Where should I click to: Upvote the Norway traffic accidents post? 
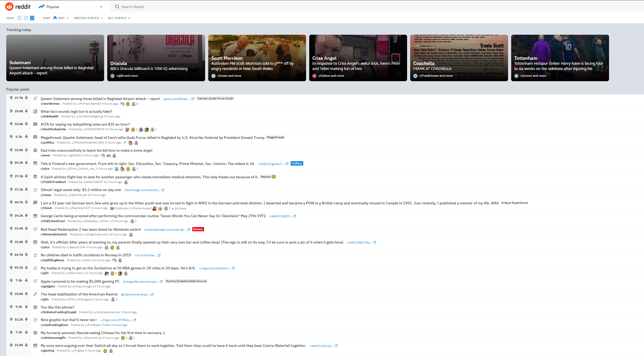pos(11,254)
